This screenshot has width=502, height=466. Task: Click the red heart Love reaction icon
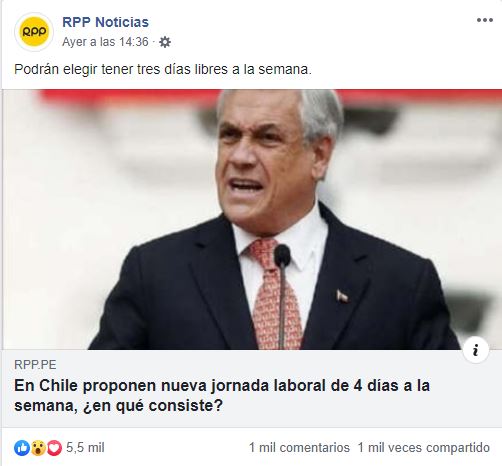54,448
